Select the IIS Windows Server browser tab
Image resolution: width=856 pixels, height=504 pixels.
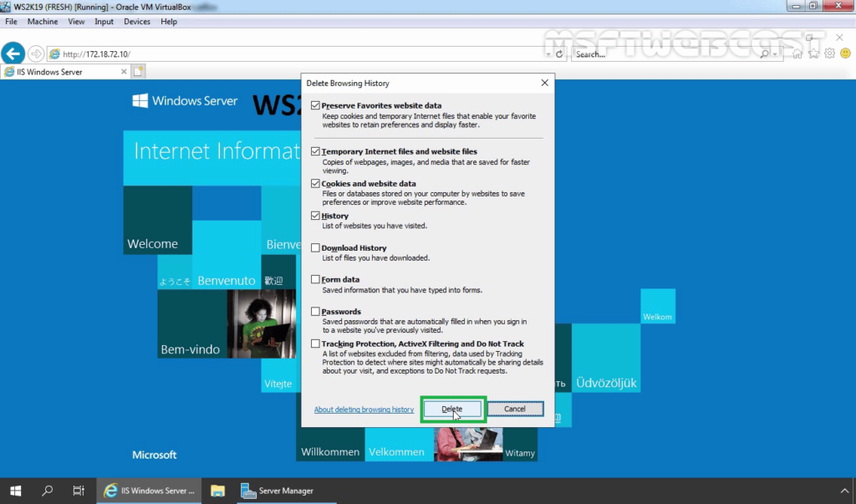pyautogui.click(x=64, y=72)
